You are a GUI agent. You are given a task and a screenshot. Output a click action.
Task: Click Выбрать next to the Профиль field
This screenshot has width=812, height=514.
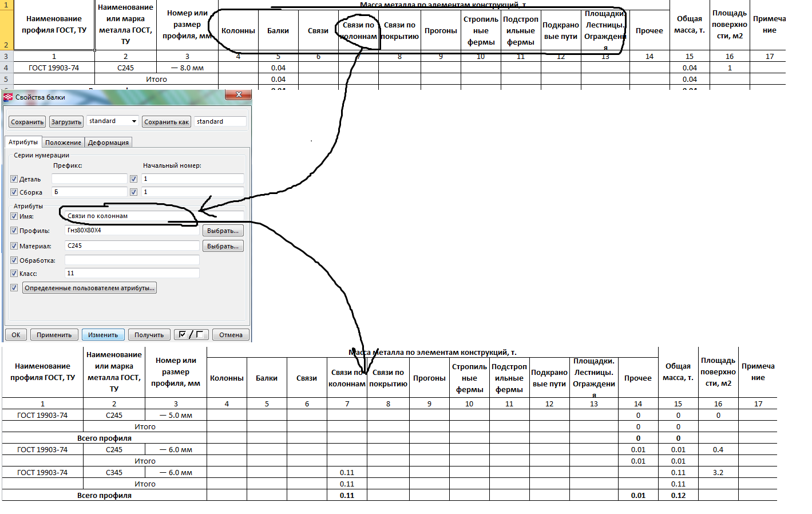[223, 231]
